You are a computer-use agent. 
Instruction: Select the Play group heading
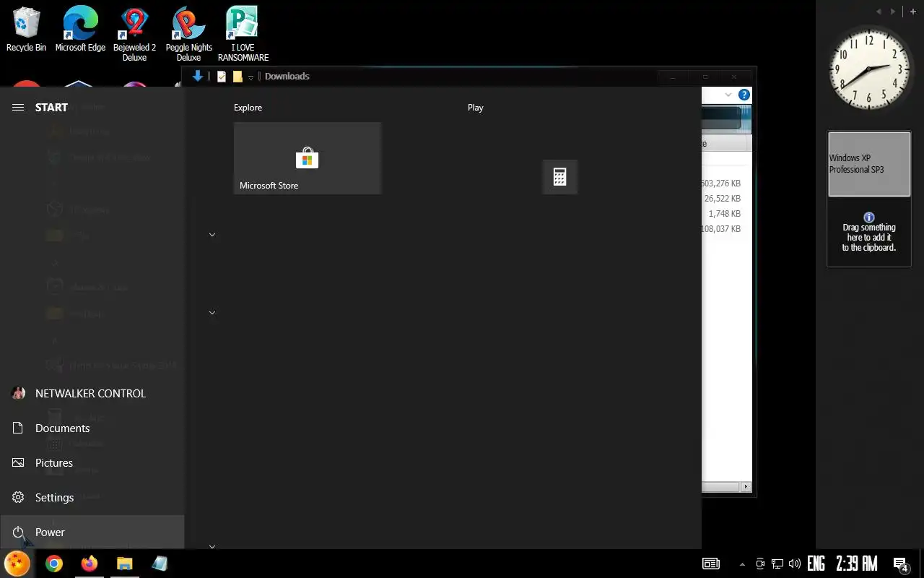475,108
